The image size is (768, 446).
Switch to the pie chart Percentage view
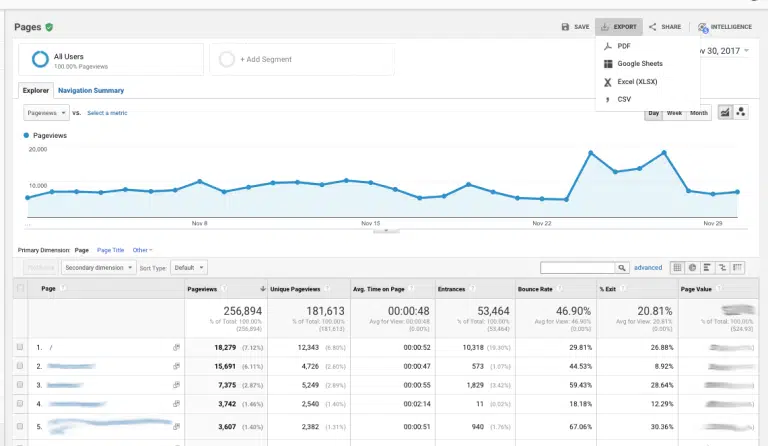(x=693, y=268)
